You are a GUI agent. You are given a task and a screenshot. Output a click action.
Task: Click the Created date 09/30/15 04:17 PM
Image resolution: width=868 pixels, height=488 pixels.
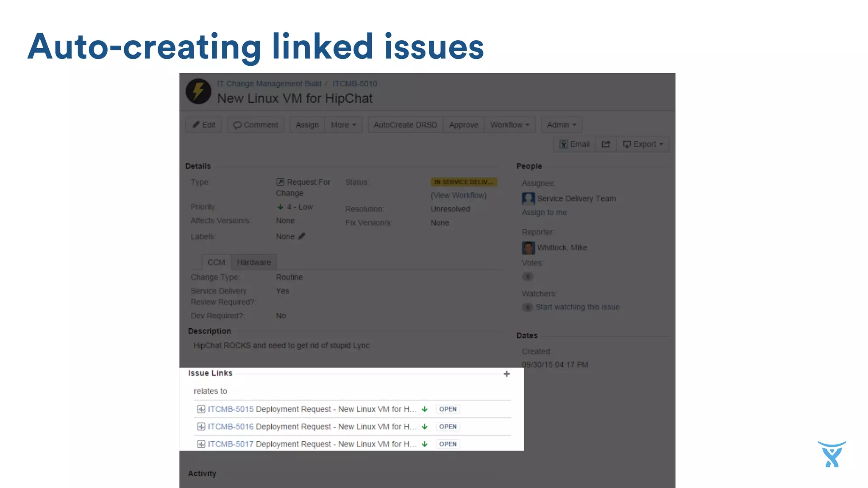coord(555,365)
